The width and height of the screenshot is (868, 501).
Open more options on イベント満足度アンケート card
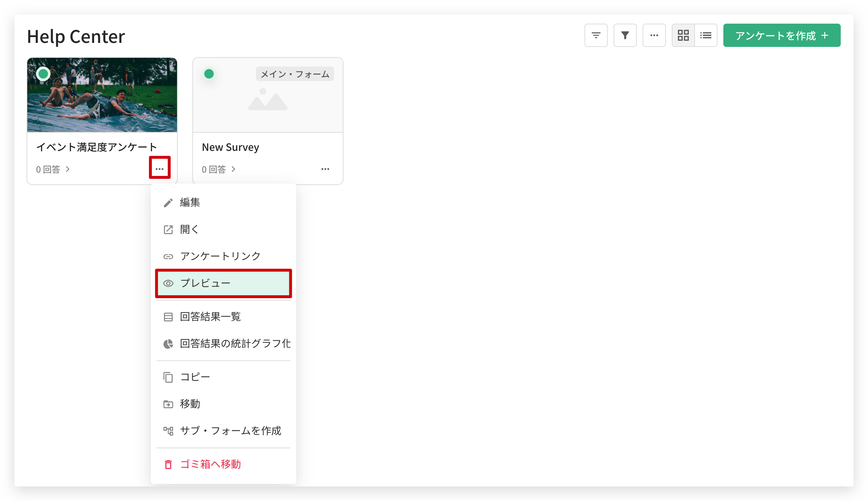(x=160, y=169)
